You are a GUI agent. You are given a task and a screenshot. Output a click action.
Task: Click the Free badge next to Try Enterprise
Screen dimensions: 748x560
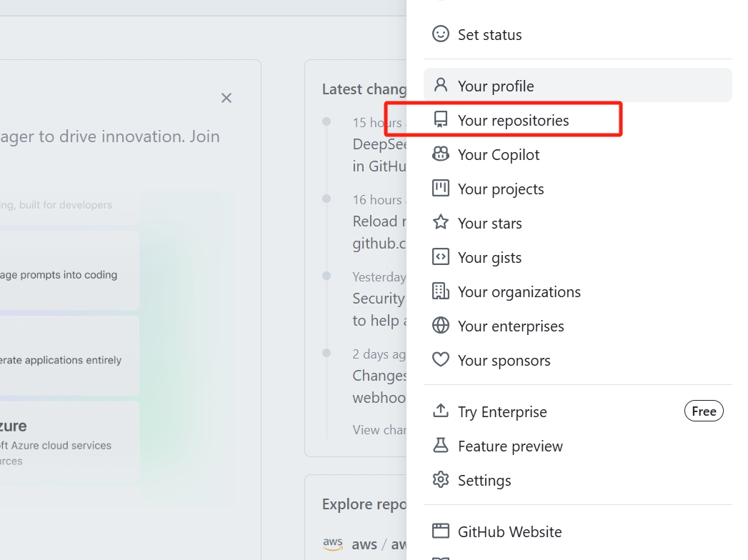tap(704, 411)
